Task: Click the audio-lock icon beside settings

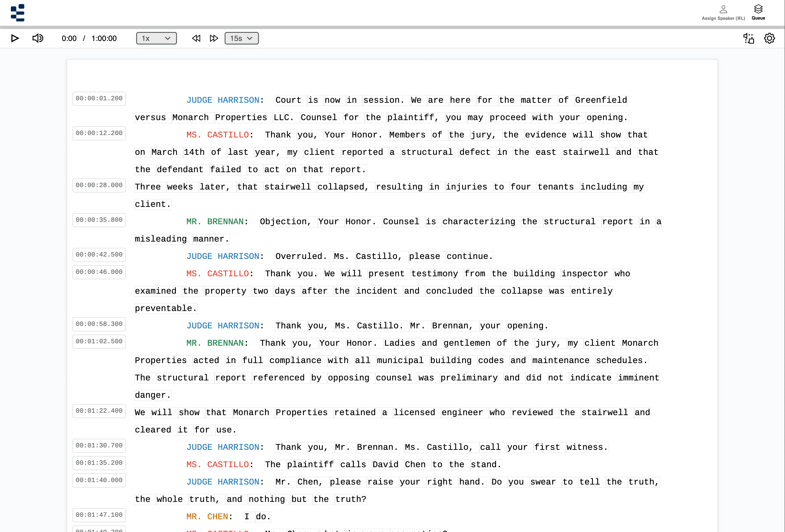Action: (749, 39)
